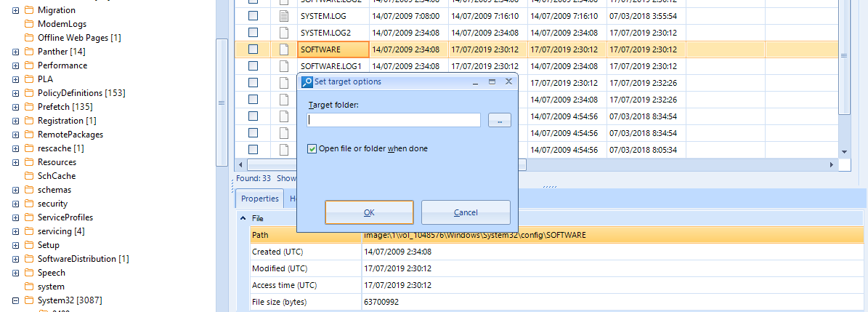
Task: Check the box for SYSTEM.LOG2 row
Action: coord(253,33)
